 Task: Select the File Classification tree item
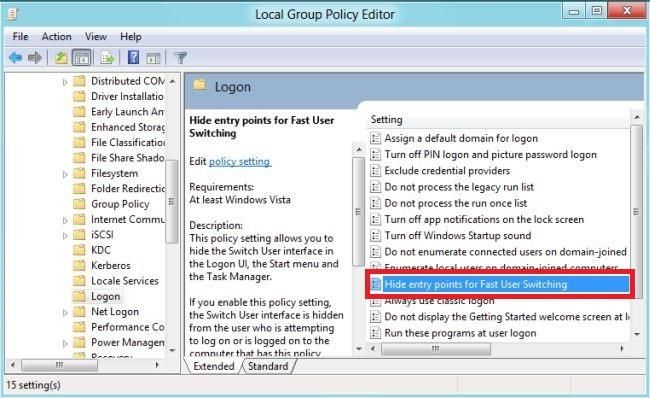pyautogui.click(x=128, y=142)
